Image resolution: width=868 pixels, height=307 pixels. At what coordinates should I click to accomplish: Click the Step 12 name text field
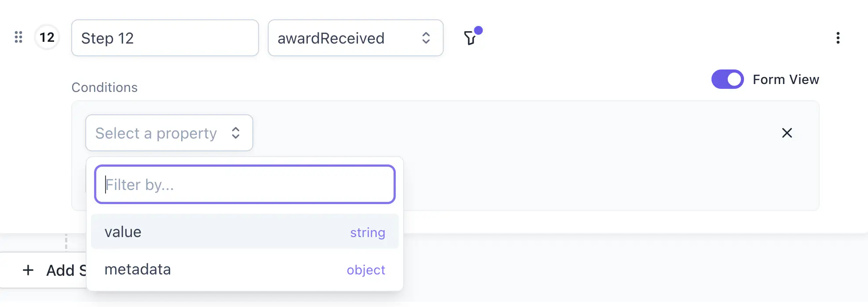tap(165, 38)
